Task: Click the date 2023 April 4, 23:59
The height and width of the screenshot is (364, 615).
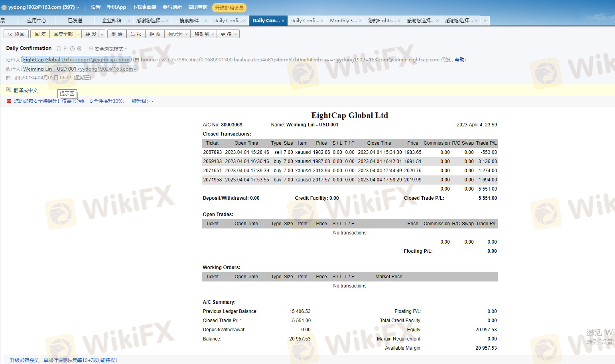Action: coord(477,125)
